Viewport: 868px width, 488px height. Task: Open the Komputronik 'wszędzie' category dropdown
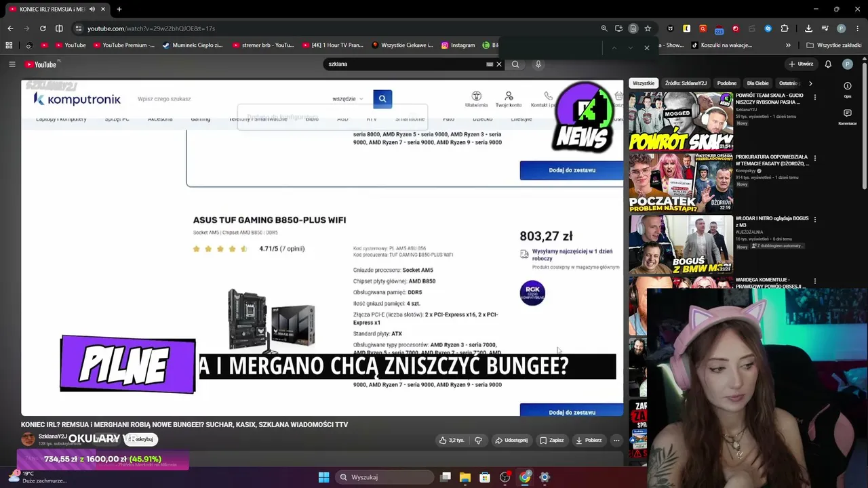(348, 99)
